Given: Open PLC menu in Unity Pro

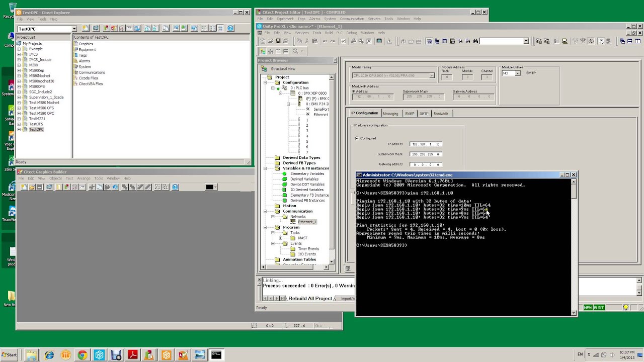Looking at the screenshot, I should click(x=340, y=33).
